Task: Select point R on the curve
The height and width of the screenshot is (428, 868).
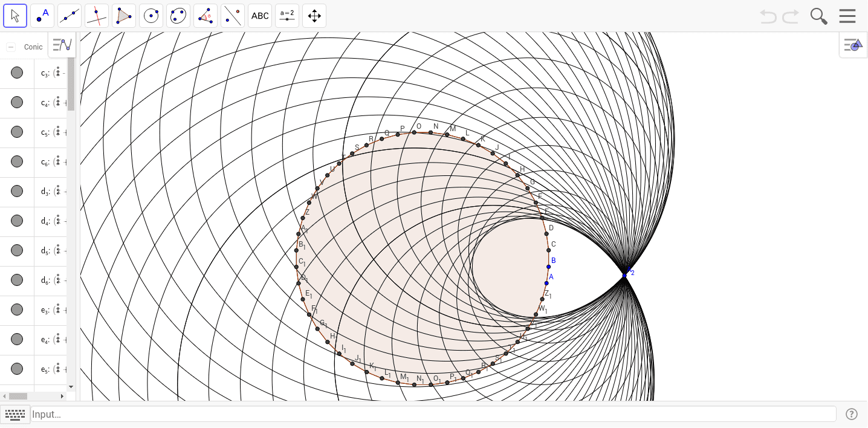Action: [366, 145]
